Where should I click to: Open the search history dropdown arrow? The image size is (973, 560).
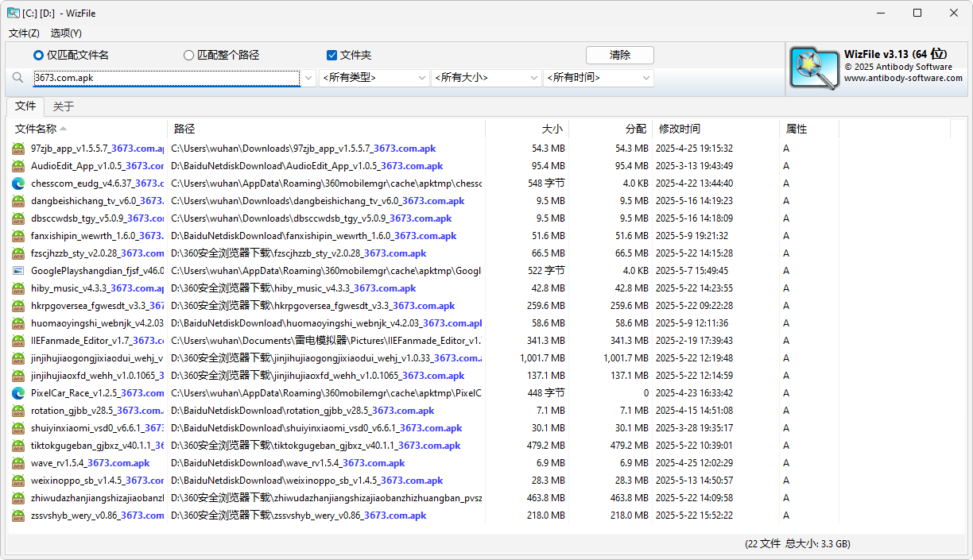pos(308,78)
